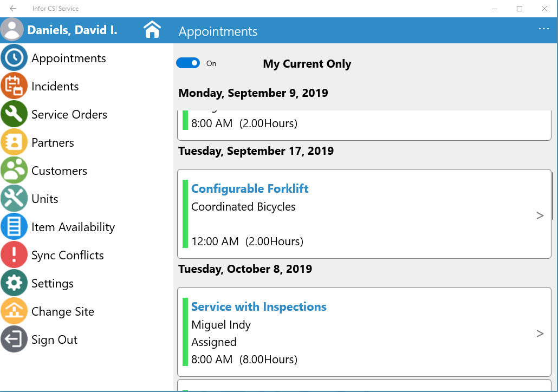The height and width of the screenshot is (392, 558).
Task: Open the Item Availability list icon
Action: pos(14,227)
